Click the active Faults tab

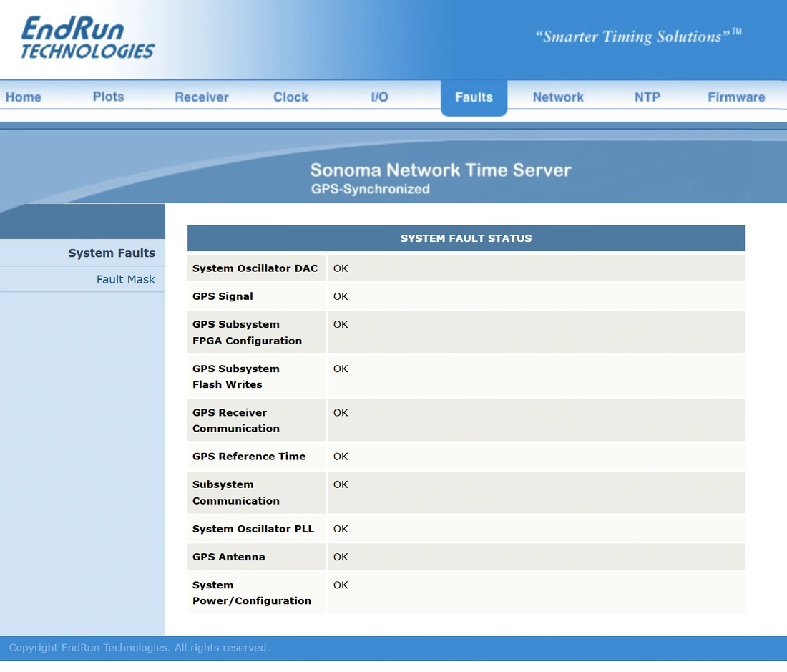pos(474,97)
